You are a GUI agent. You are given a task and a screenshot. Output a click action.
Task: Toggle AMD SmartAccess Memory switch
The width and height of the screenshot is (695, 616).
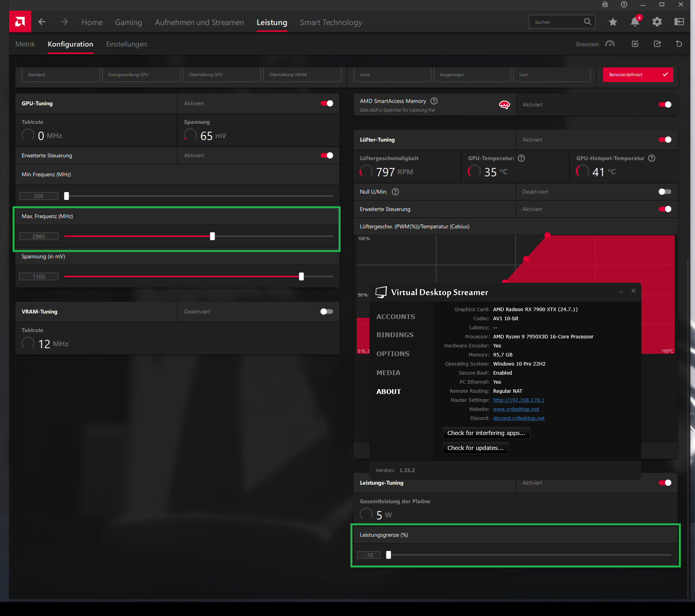(x=665, y=105)
